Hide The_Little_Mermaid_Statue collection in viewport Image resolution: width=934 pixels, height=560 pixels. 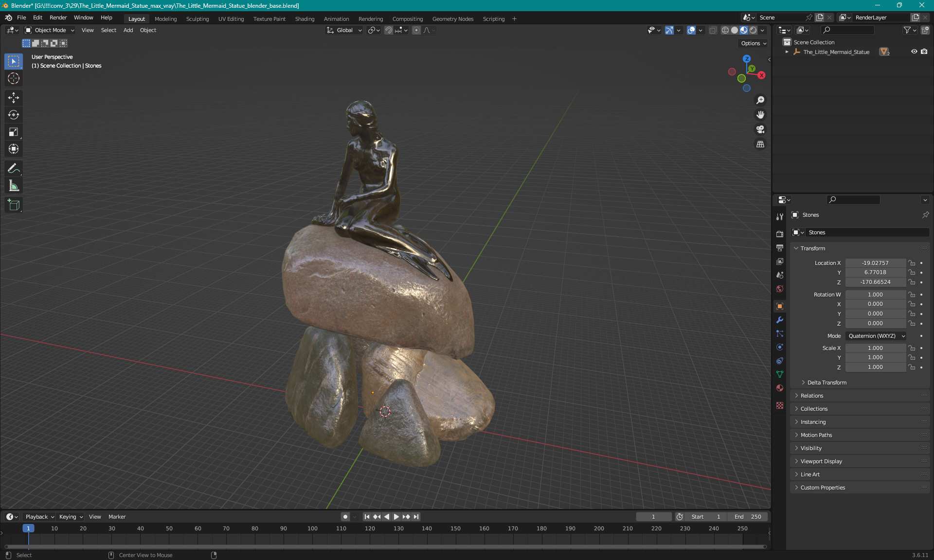click(x=914, y=52)
